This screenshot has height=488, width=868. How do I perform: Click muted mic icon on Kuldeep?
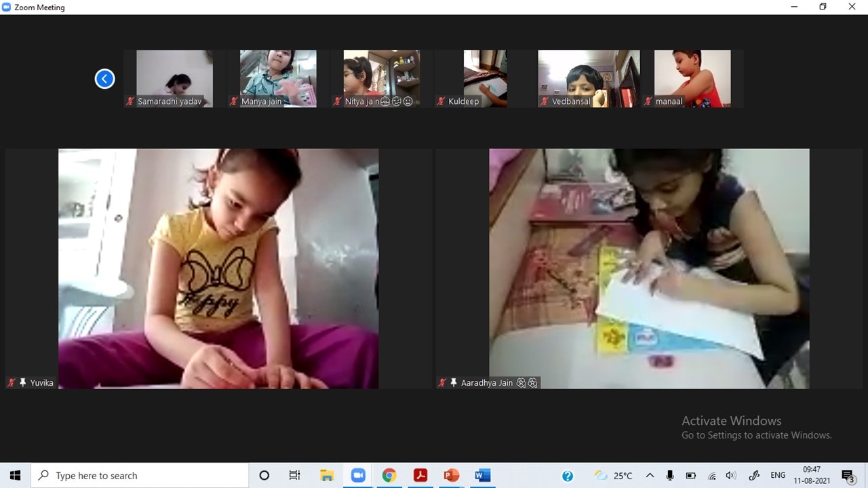[441, 102]
